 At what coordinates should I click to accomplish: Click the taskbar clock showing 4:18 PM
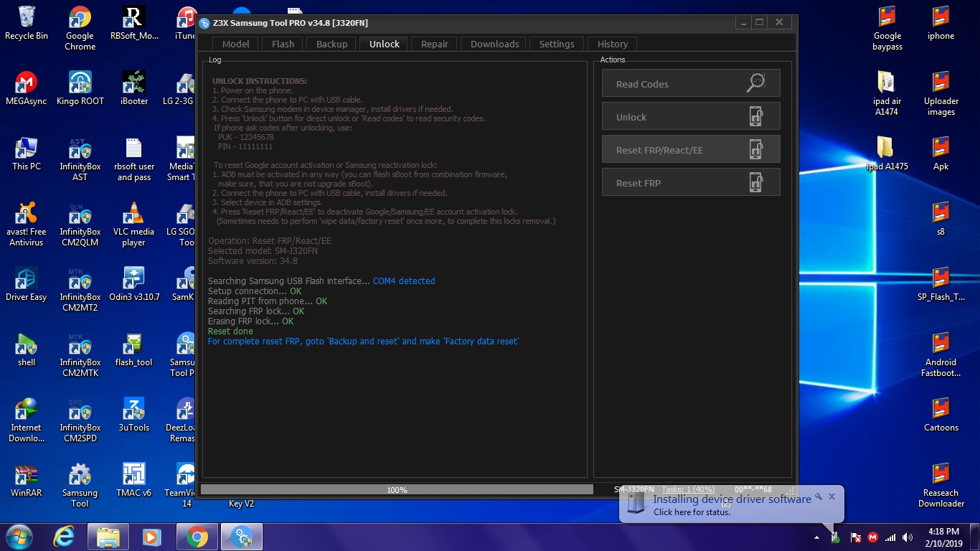[943, 537]
